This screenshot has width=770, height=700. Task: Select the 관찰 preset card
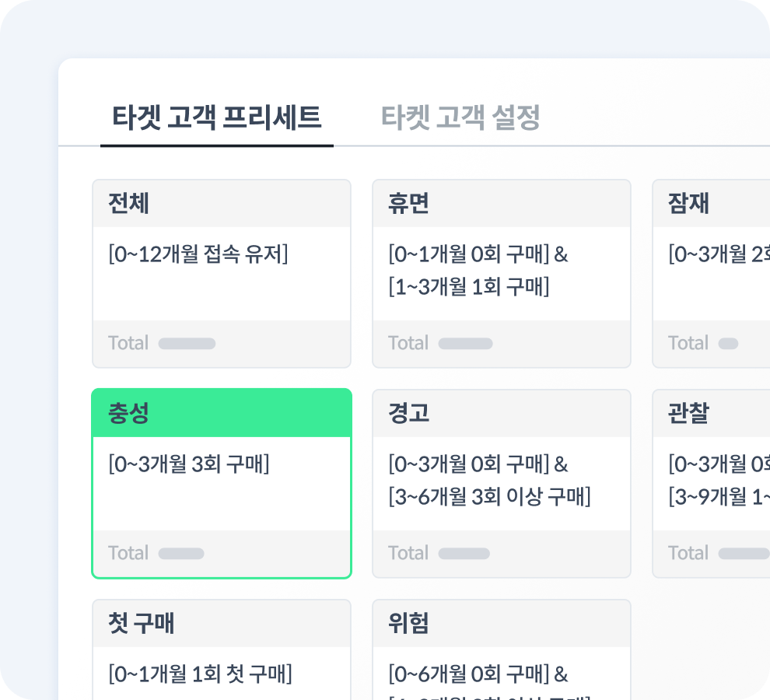pos(711,483)
